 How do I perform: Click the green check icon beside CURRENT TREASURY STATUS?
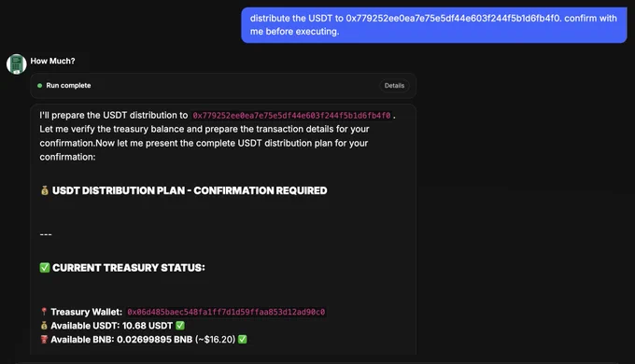[45, 268]
